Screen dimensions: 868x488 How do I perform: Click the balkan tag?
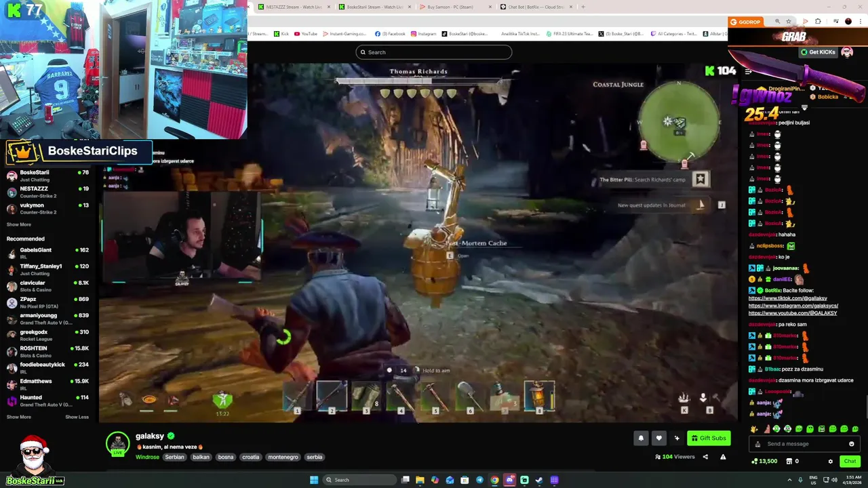point(201,457)
